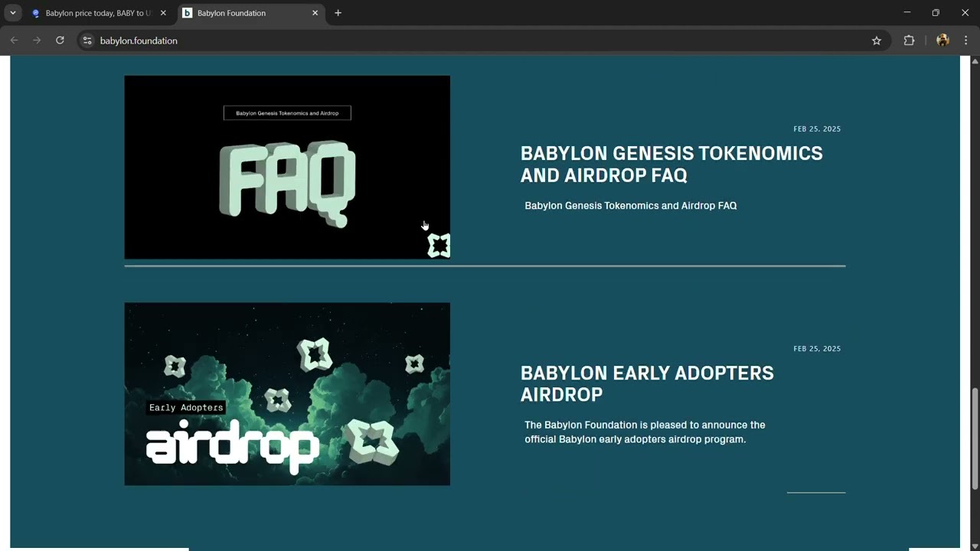Screen dimensions: 980x551
Task: Click the FEB 25, 2025 date above Early Adopters
Action: tap(817, 348)
